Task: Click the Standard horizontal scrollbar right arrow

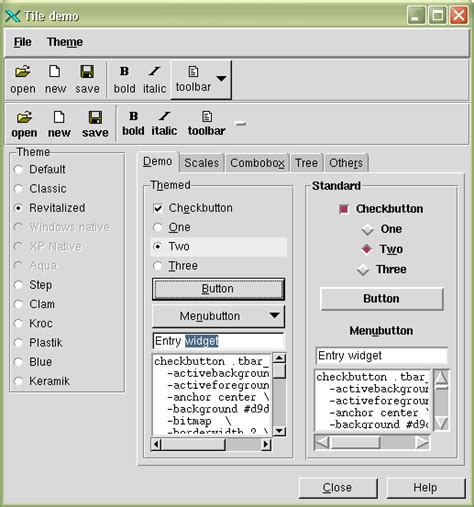Action: tap(422, 443)
